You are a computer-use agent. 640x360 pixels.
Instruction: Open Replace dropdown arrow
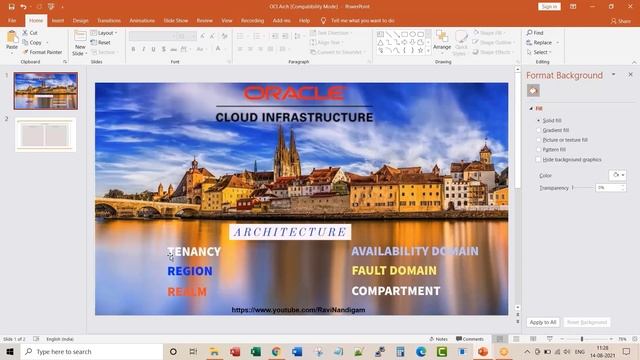(558, 42)
